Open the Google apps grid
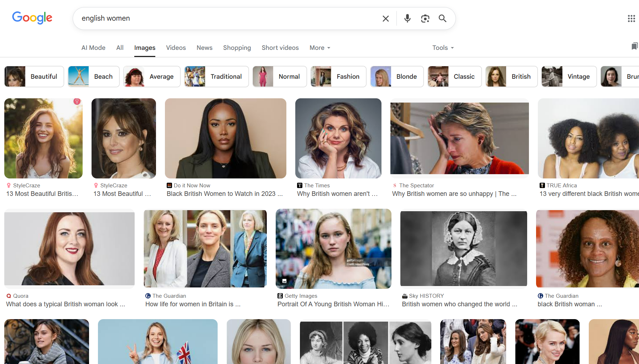The image size is (639, 364). 631,19
